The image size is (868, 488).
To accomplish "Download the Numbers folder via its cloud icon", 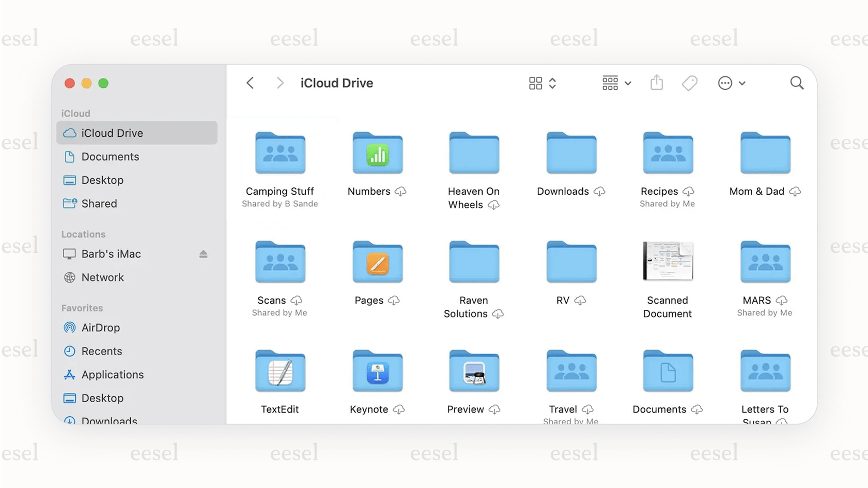I will (400, 191).
